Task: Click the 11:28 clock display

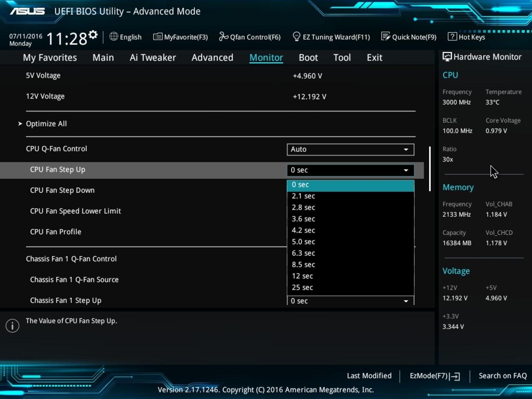Action: coord(67,39)
